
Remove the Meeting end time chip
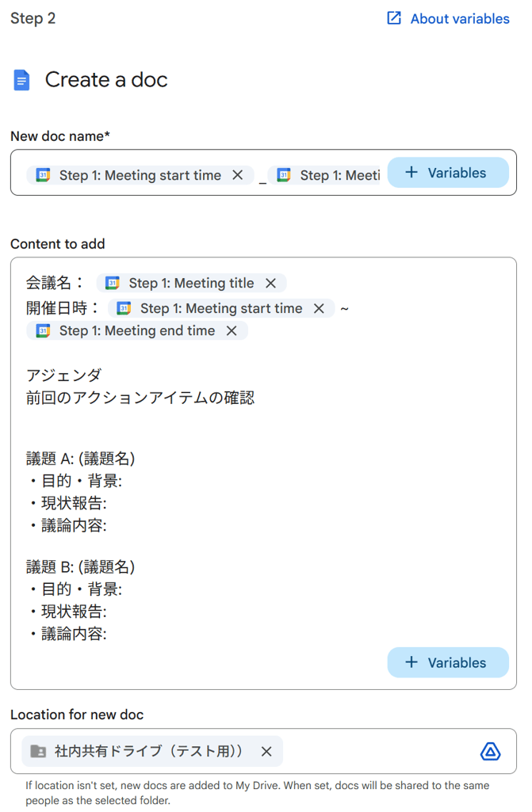point(232,330)
